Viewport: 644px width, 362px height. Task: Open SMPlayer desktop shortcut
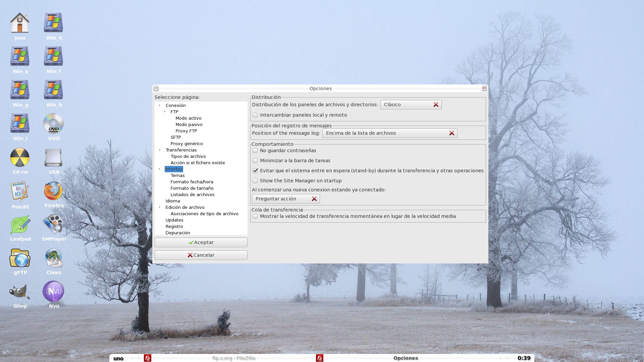tap(53, 225)
